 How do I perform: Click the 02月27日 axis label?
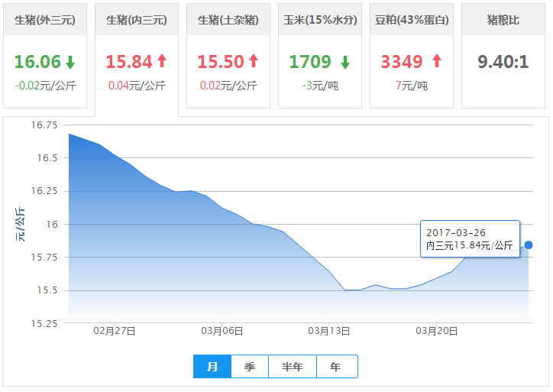coord(115,331)
